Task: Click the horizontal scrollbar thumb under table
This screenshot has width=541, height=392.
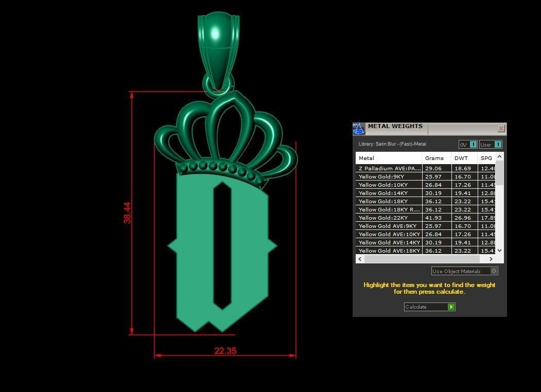Action: tap(422, 259)
